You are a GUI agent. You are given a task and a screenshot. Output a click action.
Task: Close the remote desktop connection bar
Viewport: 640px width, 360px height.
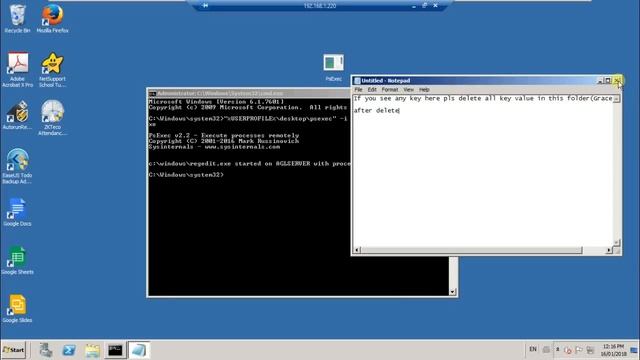click(436, 6)
